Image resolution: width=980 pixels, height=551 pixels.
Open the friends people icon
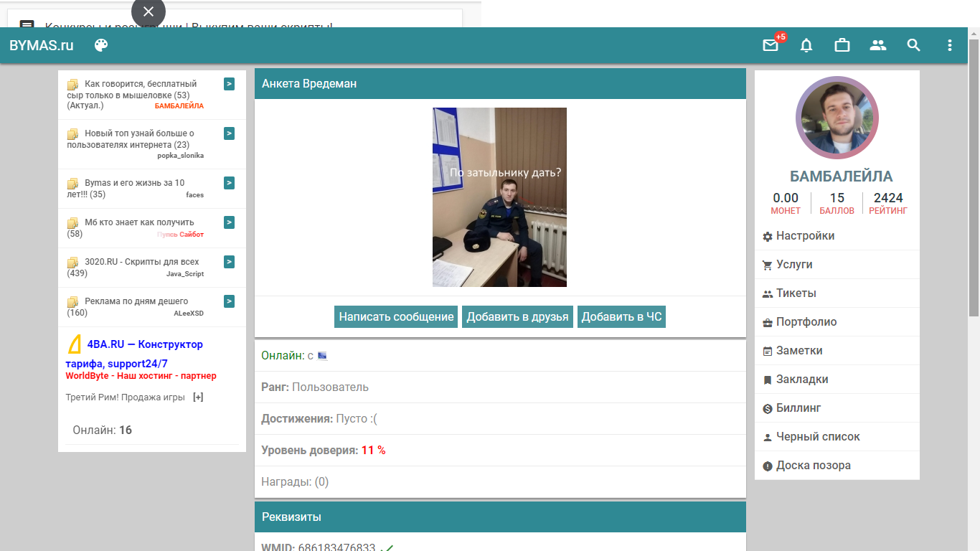(878, 45)
